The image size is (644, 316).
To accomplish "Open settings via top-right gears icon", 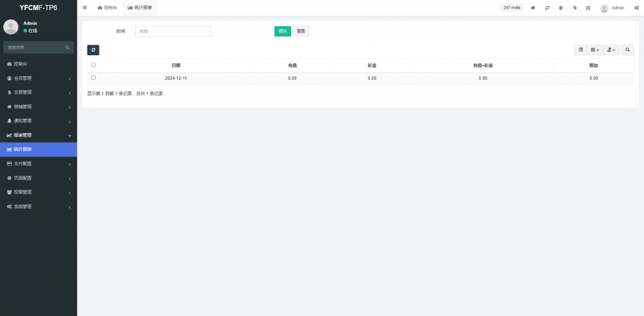I will click(636, 8).
